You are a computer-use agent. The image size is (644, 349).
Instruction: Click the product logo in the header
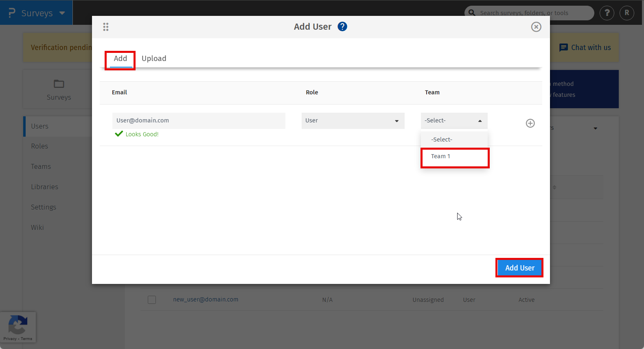tap(12, 13)
